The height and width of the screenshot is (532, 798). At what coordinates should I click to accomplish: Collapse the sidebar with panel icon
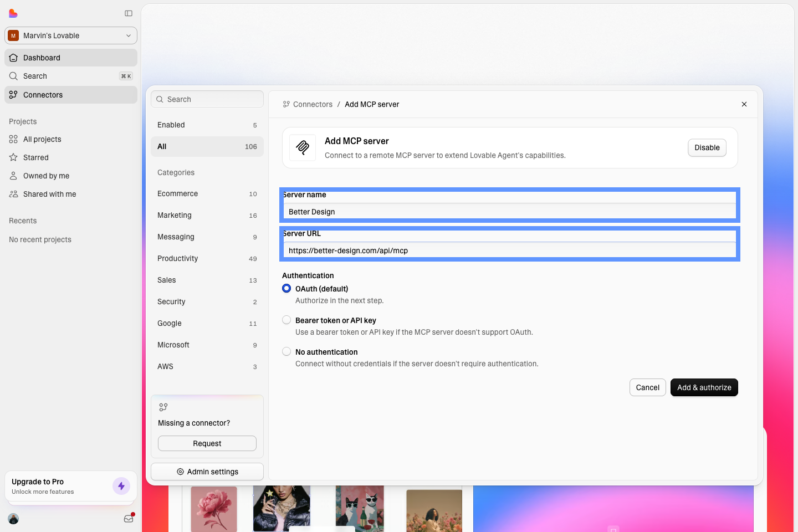pos(129,13)
